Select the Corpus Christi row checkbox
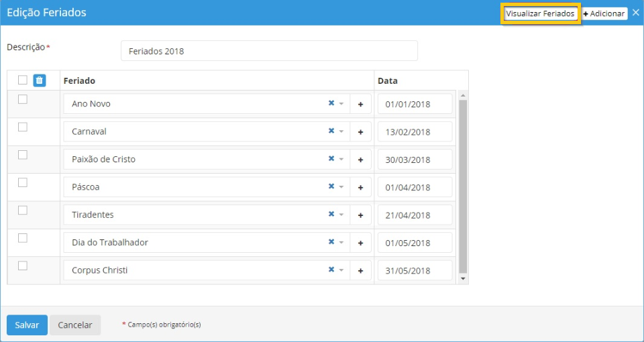Viewport: 644px width, 342px height. [x=23, y=266]
